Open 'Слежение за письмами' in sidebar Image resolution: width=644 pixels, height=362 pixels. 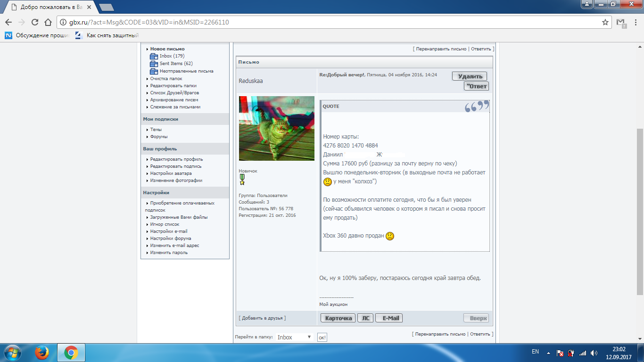point(175,107)
